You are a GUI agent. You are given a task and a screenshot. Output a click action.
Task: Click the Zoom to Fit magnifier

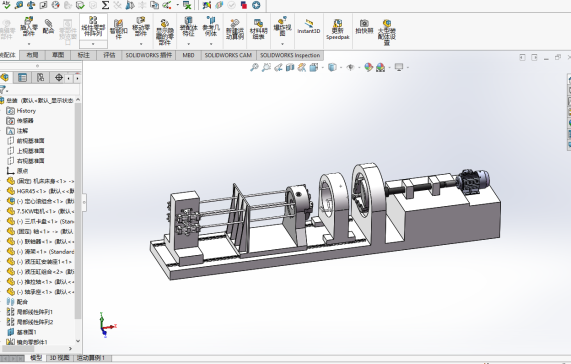click(x=254, y=67)
